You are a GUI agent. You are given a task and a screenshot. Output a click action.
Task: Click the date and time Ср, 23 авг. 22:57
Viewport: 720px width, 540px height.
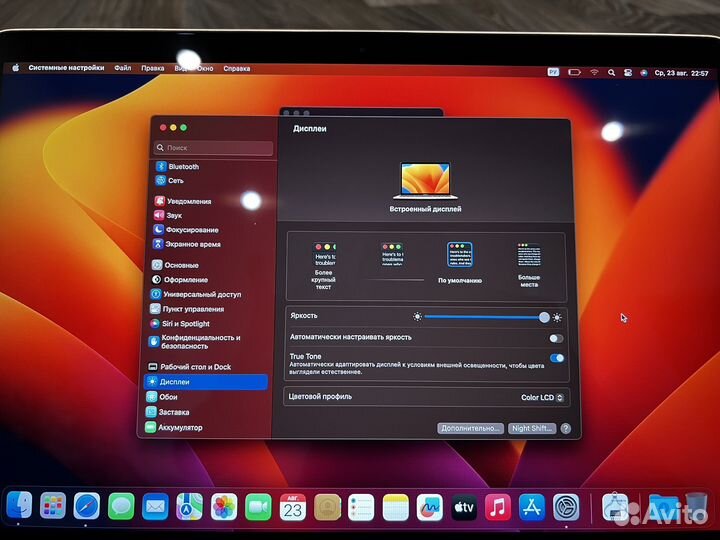[x=681, y=73]
